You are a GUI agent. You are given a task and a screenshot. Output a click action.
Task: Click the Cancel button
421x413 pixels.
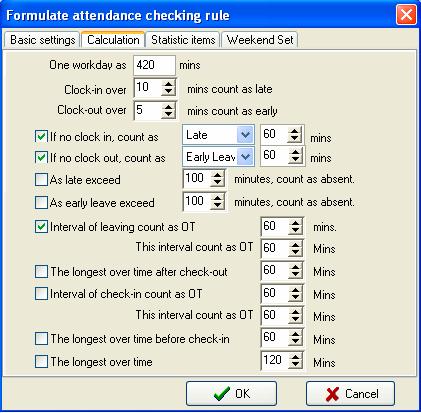tap(350, 394)
